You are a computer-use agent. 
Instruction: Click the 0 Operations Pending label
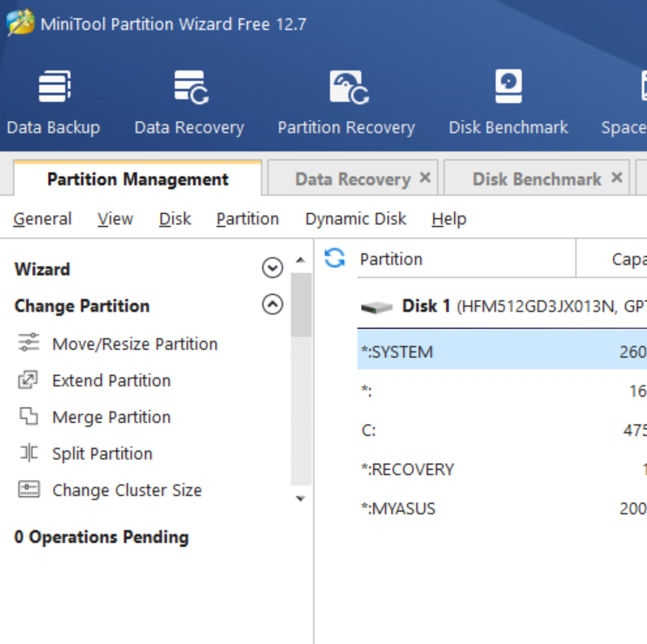tap(102, 537)
